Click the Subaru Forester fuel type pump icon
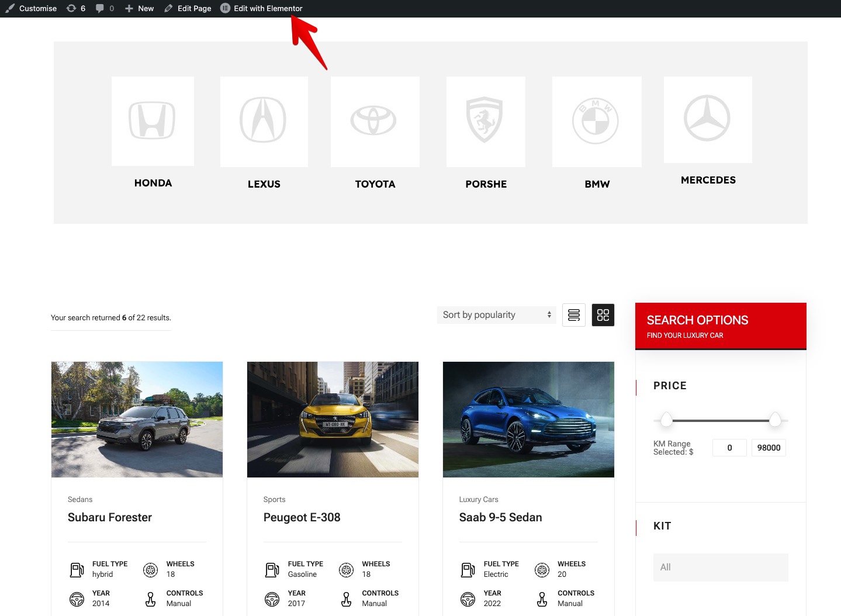The width and height of the screenshot is (841, 616). pyautogui.click(x=77, y=570)
